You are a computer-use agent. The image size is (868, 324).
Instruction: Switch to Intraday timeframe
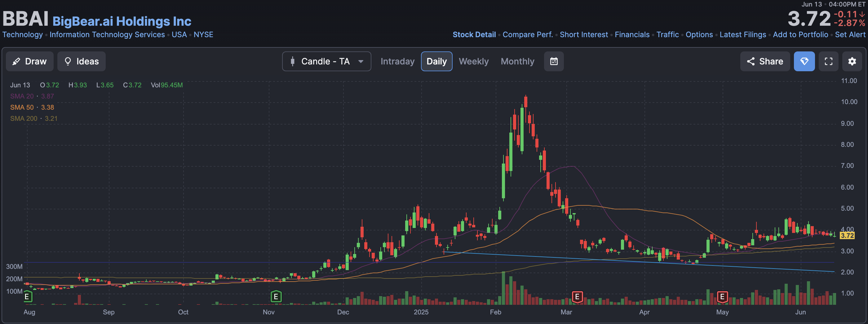[397, 61]
